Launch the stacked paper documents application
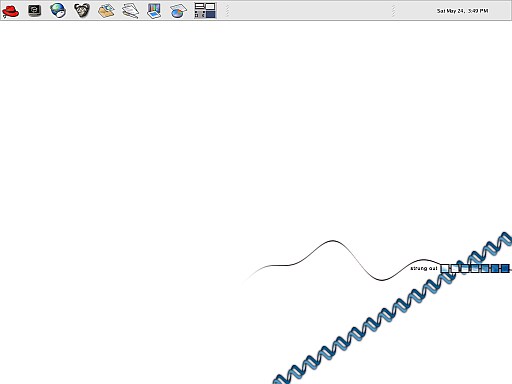The height and width of the screenshot is (384, 512). [x=130, y=10]
